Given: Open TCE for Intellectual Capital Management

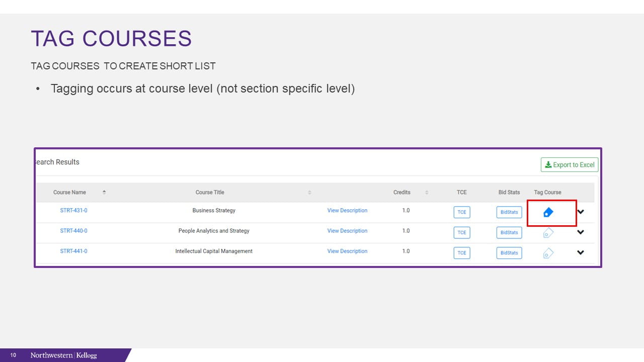Looking at the screenshot, I should tap(462, 253).
